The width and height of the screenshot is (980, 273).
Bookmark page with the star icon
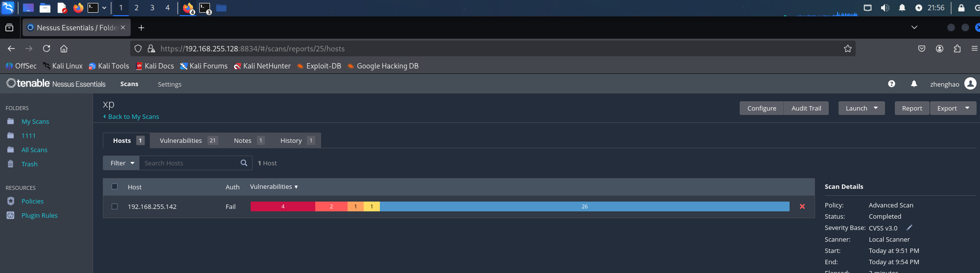click(848, 48)
